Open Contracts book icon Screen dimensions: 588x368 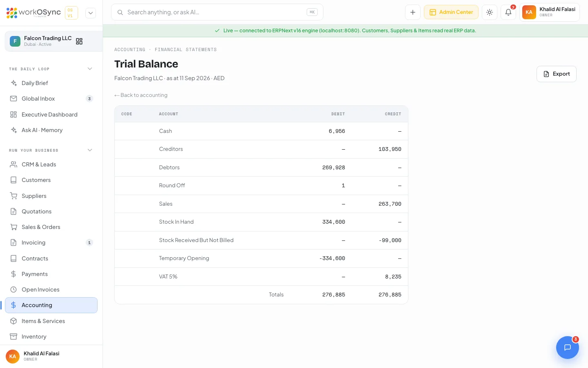click(x=13, y=258)
